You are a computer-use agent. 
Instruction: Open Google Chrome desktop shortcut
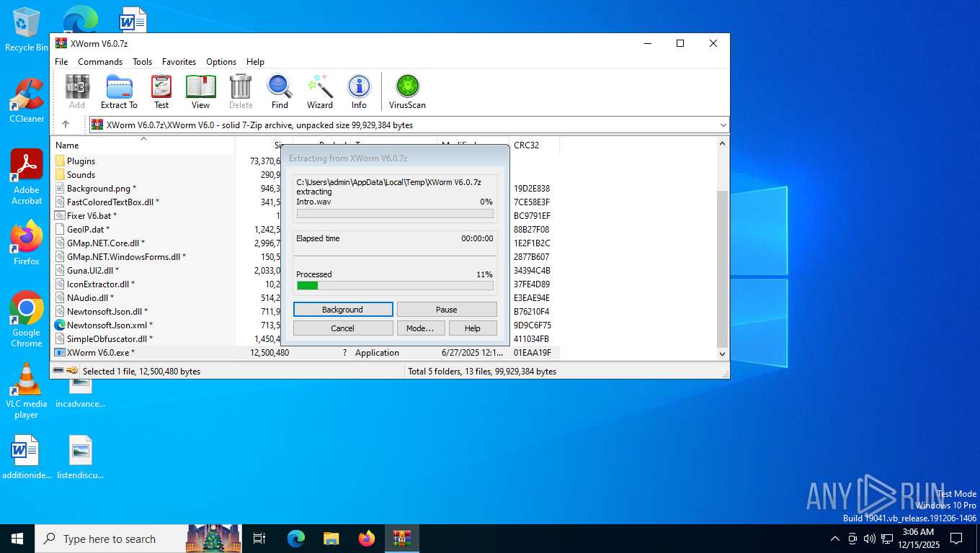(x=27, y=320)
